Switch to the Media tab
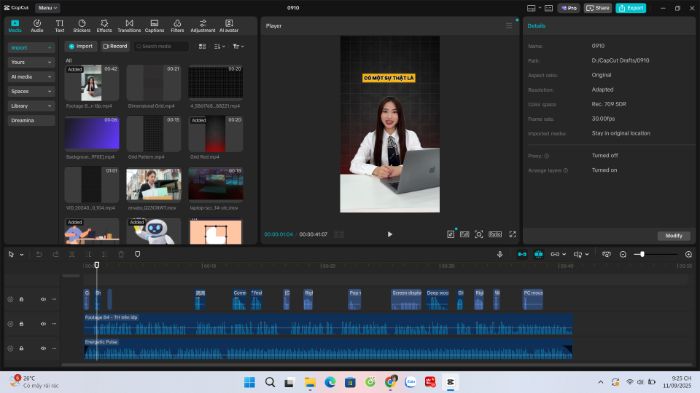Image resolution: width=700 pixels, height=393 pixels. click(15, 26)
